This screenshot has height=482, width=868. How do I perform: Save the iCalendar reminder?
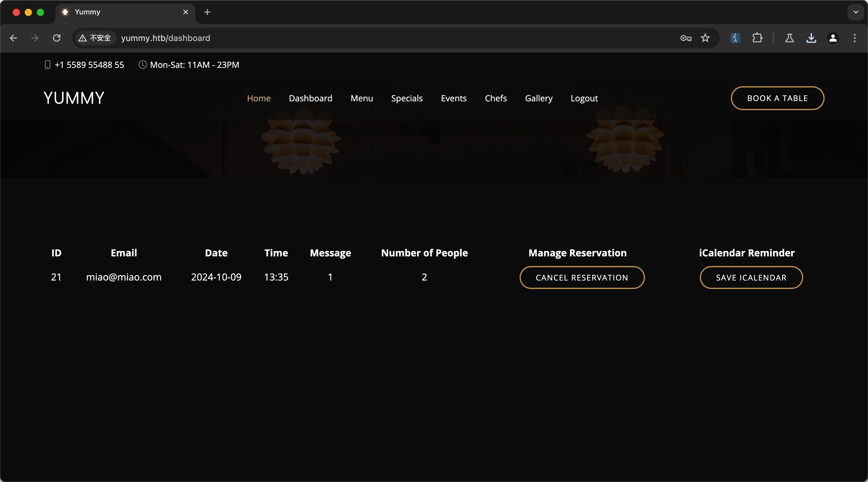point(751,277)
